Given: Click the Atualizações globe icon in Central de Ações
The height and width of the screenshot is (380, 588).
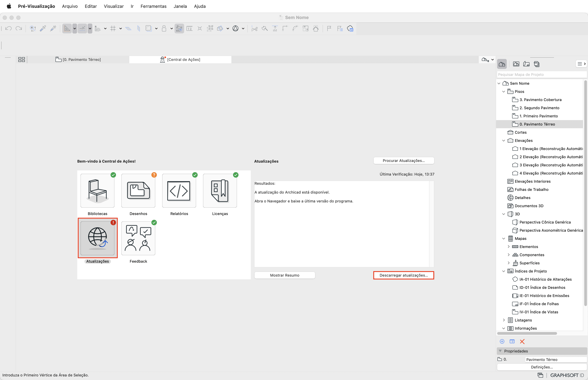Looking at the screenshot, I should pos(98,238).
